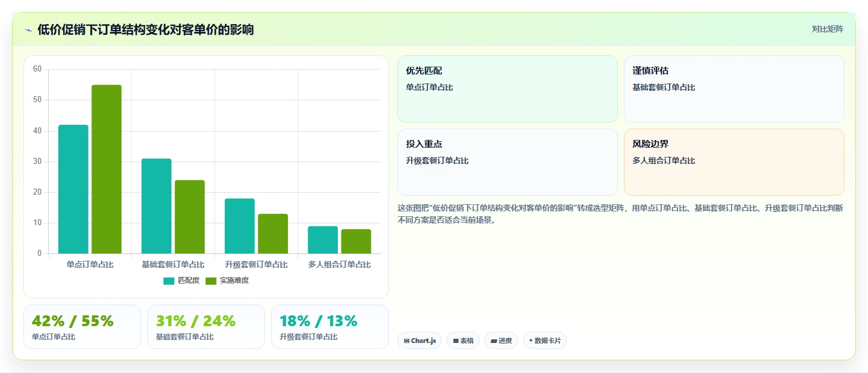Select the teal 匹配度 bar for 单点订单占比
Viewport: 868px width, 373px height.
73,189
